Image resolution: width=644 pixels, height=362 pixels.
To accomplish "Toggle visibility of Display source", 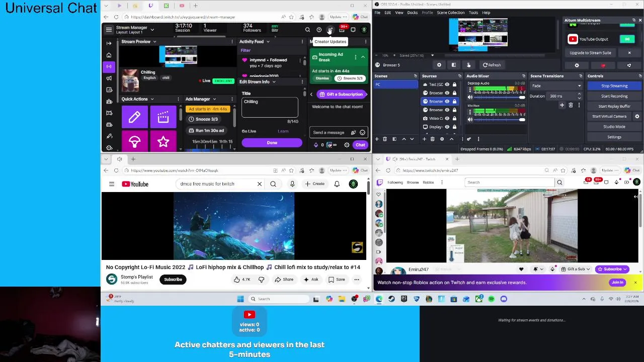I will click(447, 127).
